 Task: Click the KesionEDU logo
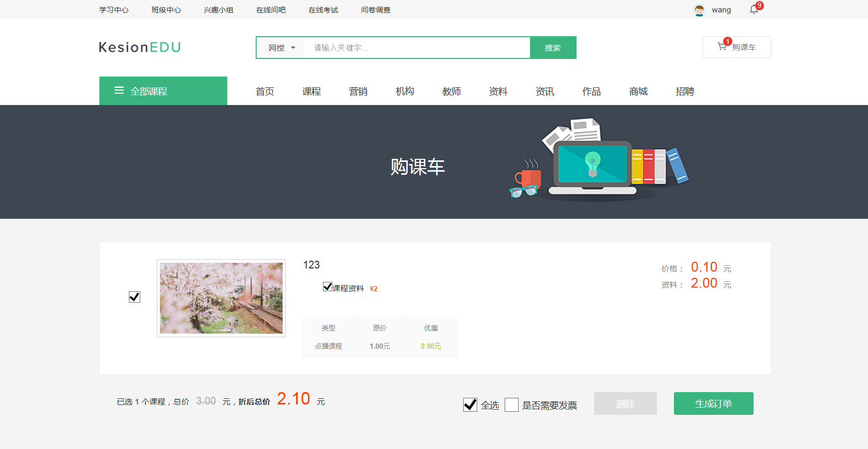[x=140, y=47]
